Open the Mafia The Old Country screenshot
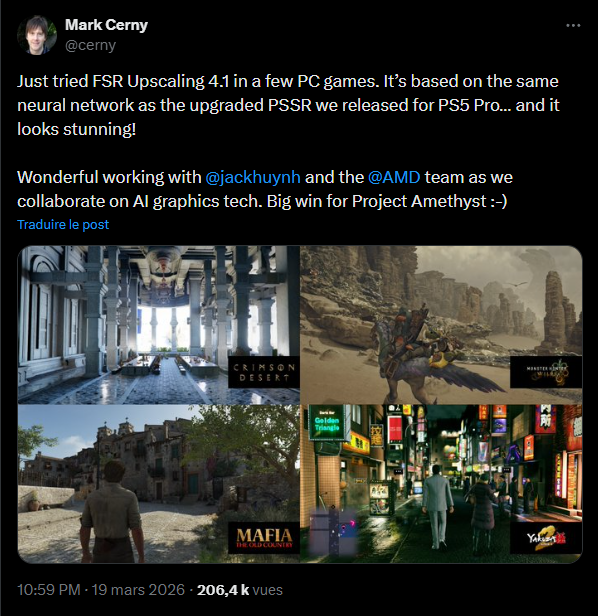 (x=158, y=484)
